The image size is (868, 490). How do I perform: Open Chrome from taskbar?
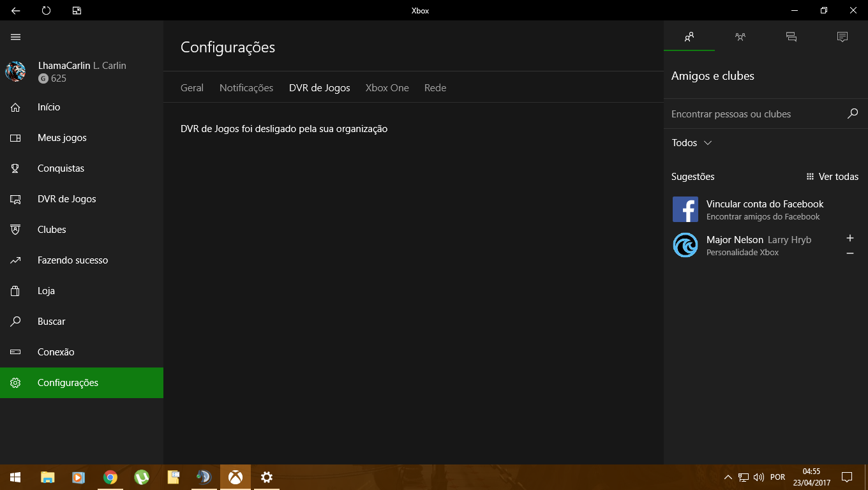[110, 477]
